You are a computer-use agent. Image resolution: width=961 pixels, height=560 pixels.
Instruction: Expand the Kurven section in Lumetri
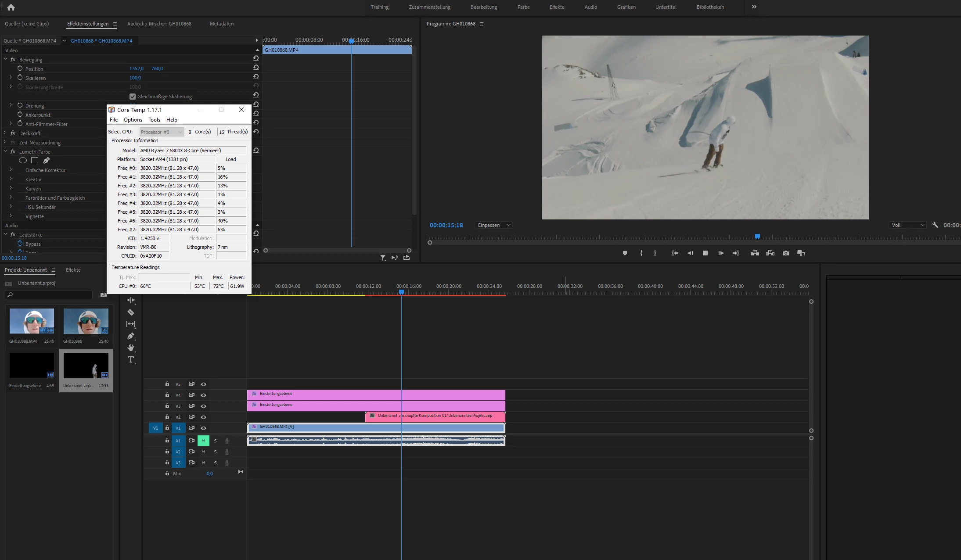click(11, 189)
